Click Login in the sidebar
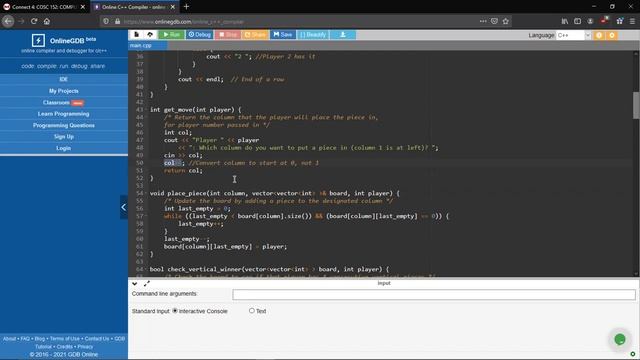This screenshot has width=640, height=360. click(x=64, y=148)
